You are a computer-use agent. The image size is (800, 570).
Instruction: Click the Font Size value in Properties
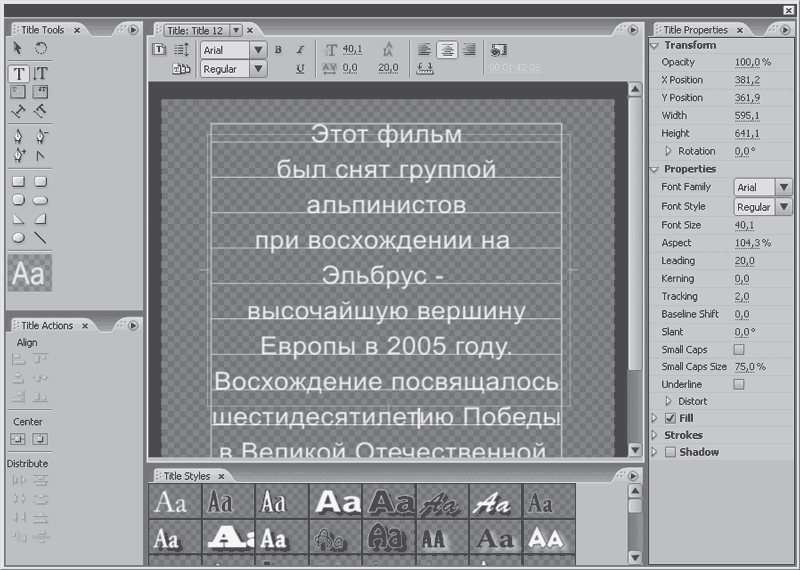[x=744, y=225]
